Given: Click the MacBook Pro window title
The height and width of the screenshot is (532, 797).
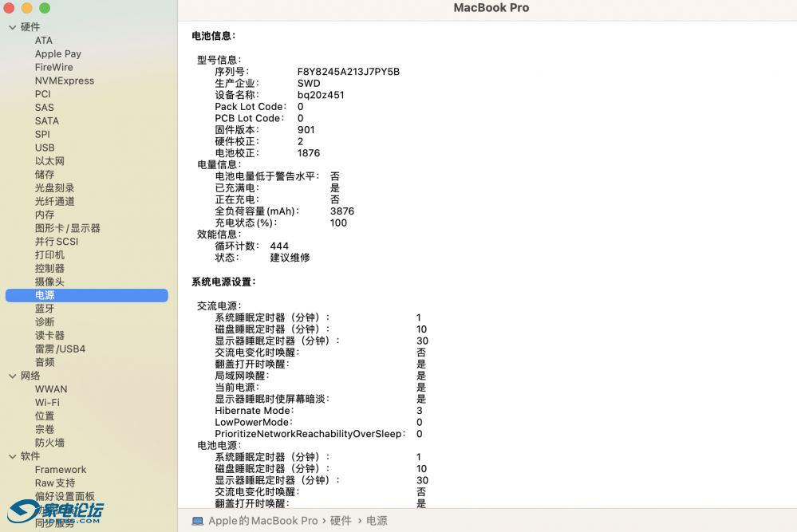Looking at the screenshot, I should (x=491, y=8).
